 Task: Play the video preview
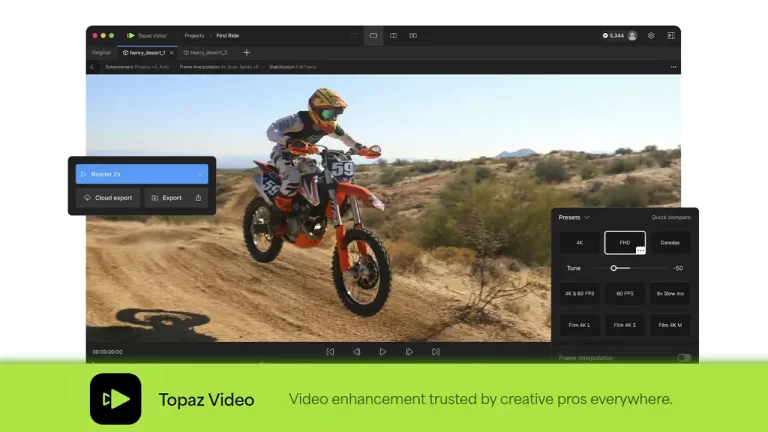383,352
